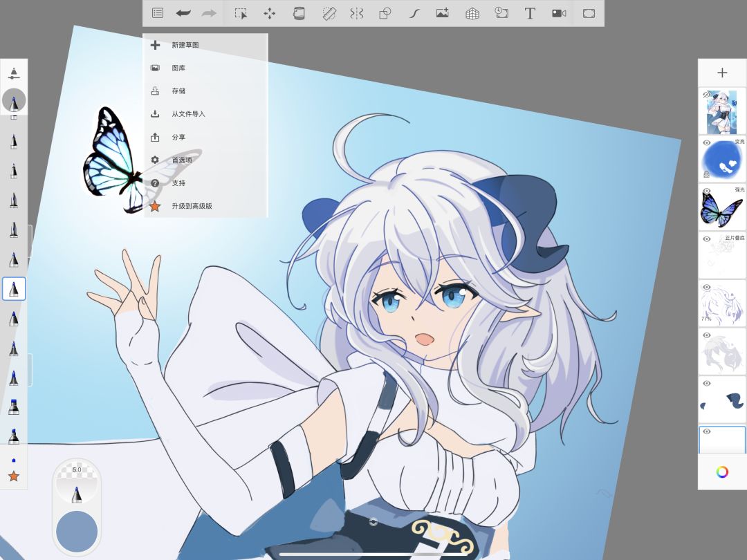Toggle eye on the selected bottom layer
Image resolution: width=747 pixels, height=560 pixels.
[706, 431]
